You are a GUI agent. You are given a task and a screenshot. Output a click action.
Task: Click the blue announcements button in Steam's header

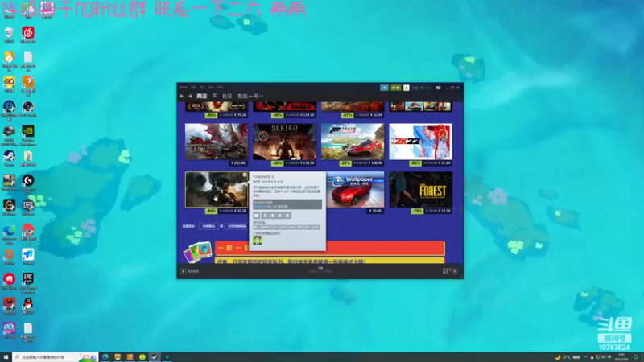[x=384, y=88]
